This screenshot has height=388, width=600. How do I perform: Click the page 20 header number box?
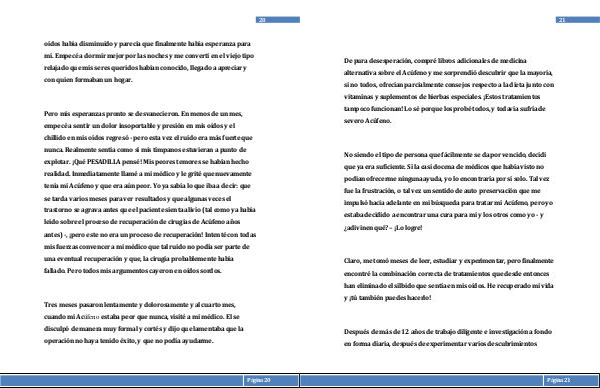[277, 20]
